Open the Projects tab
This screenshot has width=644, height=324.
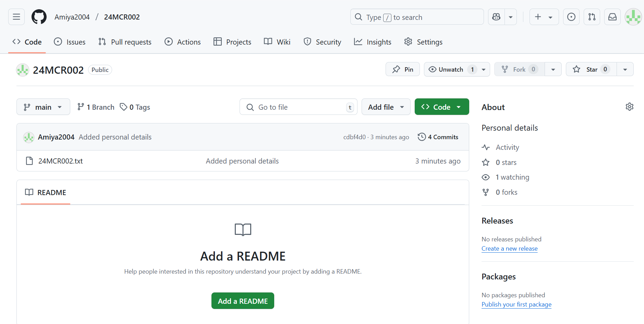pyautogui.click(x=232, y=42)
